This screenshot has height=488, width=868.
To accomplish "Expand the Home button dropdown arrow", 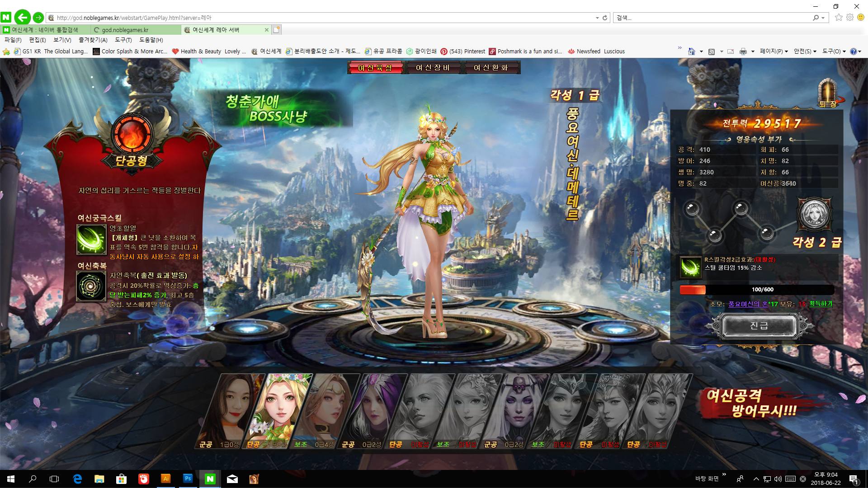I will coord(701,52).
